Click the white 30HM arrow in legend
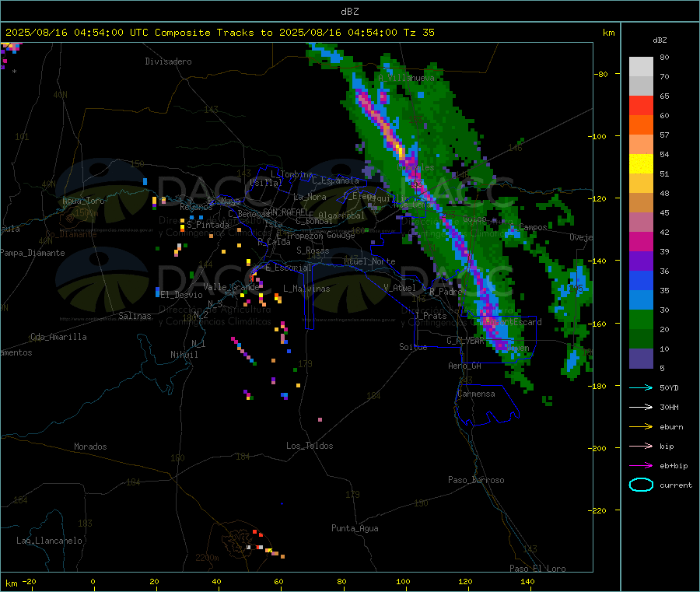 [641, 407]
